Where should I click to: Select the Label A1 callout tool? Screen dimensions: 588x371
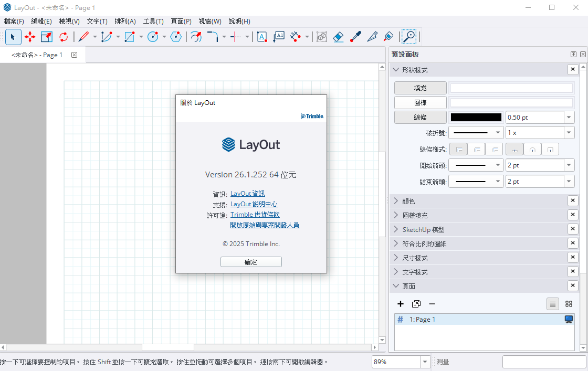coord(279,37)
